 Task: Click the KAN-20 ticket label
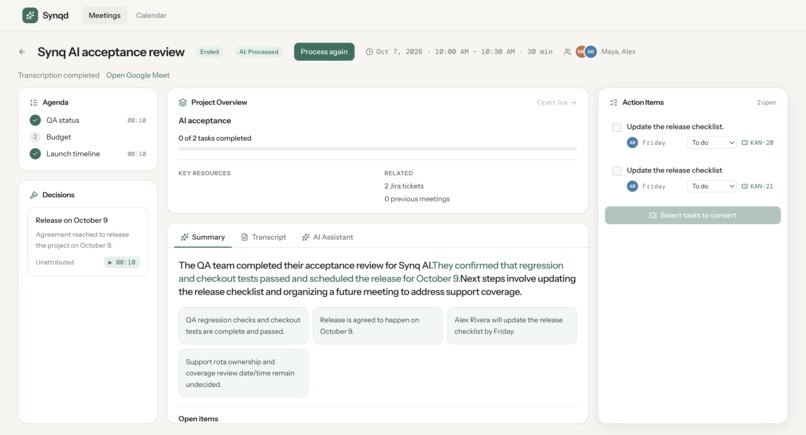tap(762, 142)
